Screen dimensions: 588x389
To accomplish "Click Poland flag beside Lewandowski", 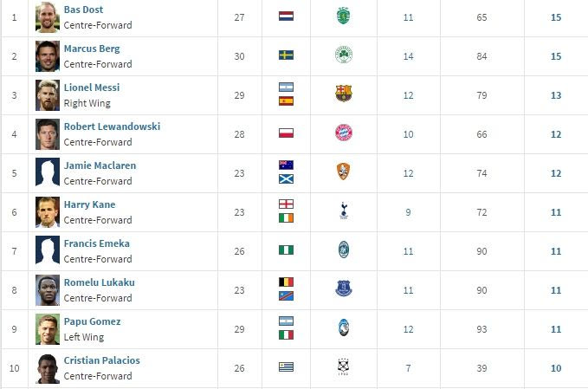I will pos(286,133).
